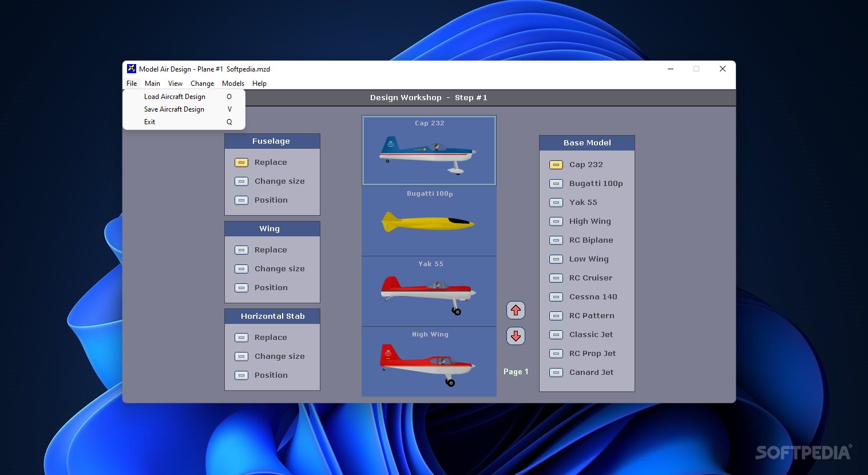
Task: Select Fuselage Change size option button
Action: pos(241,181)
